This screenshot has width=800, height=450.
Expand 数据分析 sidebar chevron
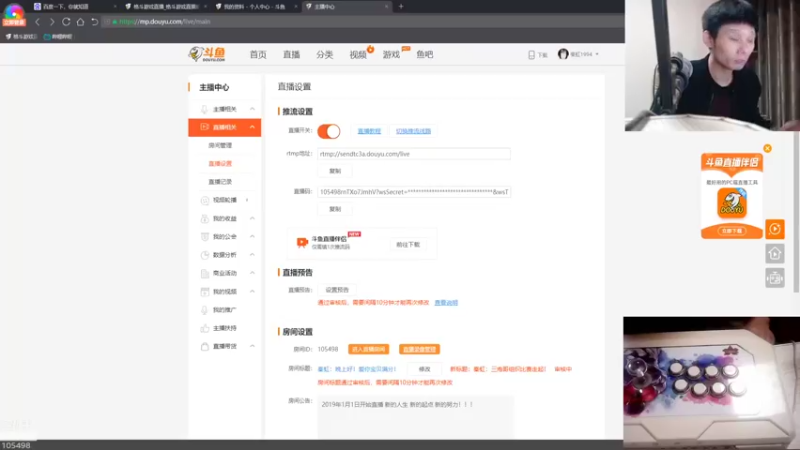click(x=252, y=255)
